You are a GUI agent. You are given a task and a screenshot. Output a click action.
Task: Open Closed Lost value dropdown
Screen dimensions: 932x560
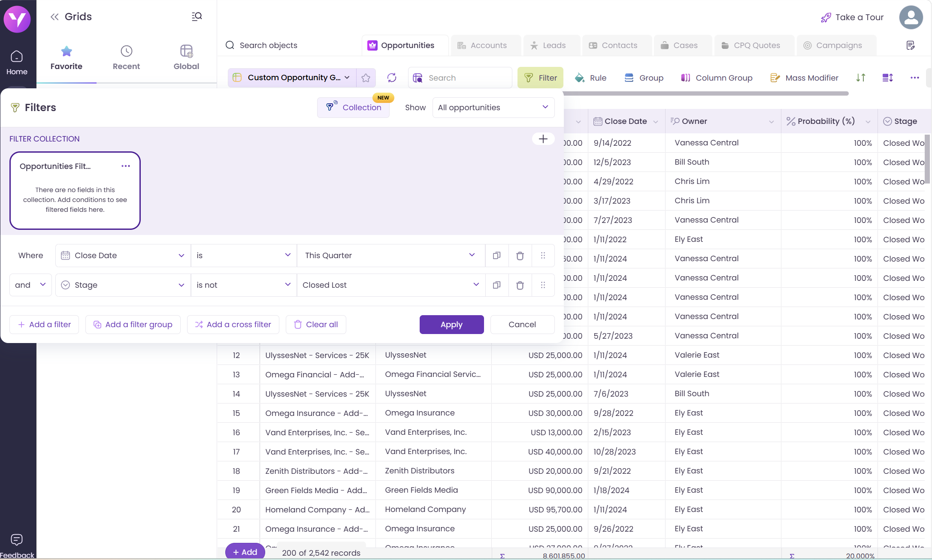(x=391, y=285)
